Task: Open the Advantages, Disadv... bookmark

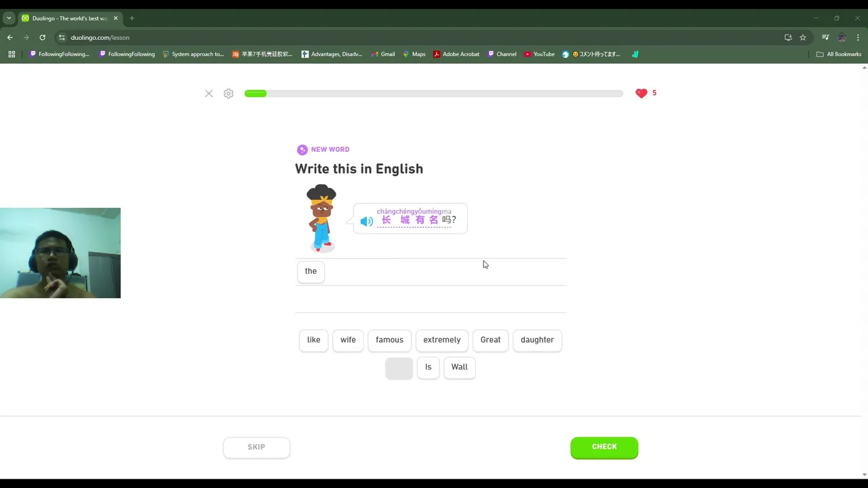Action: [332, 54]
